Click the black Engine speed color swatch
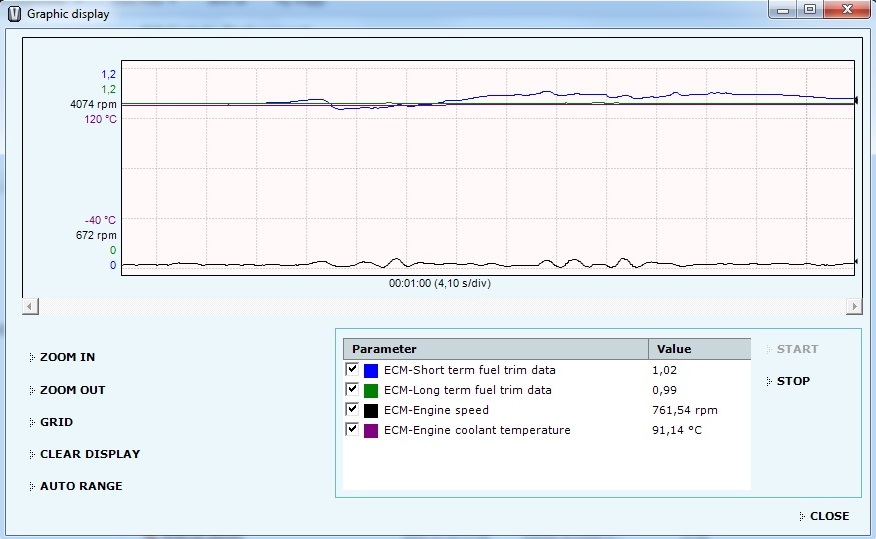 point(371,411)
